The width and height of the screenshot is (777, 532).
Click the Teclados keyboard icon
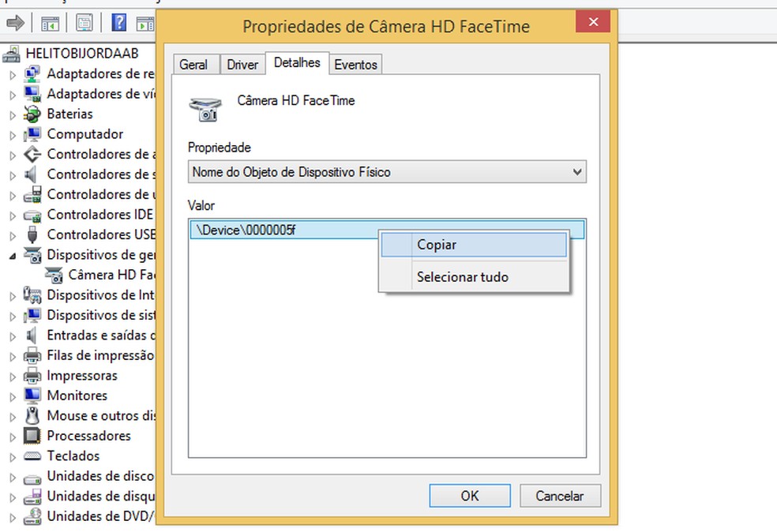click(32, 456)
